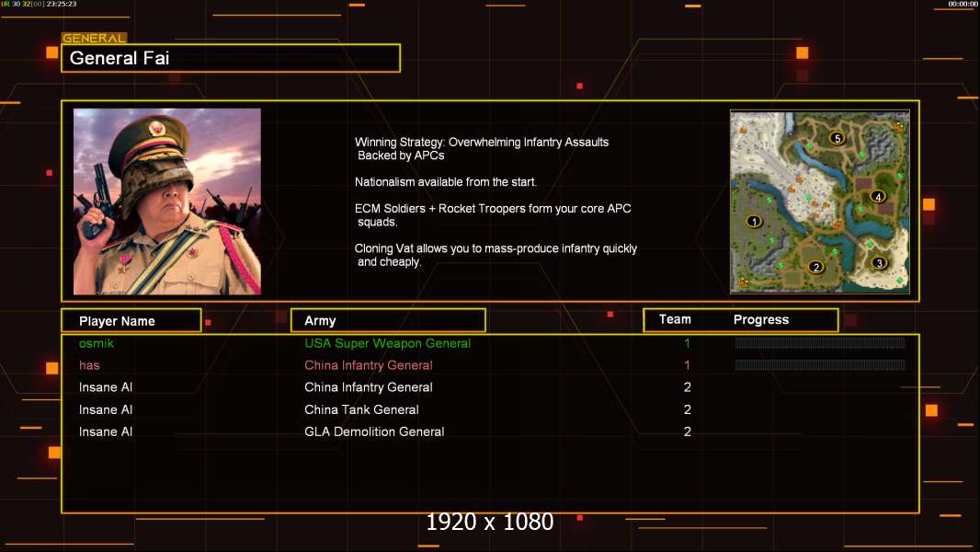Click the red China Infantry General entry
The image size is (980, 552).
click(368, 365)
